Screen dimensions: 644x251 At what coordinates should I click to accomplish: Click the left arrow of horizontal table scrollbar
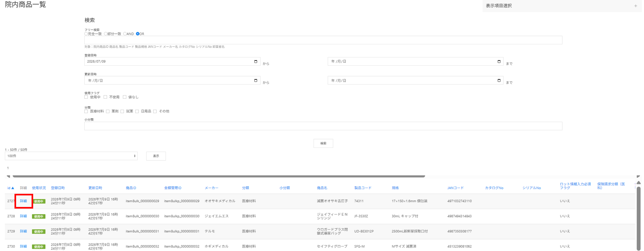[8, 176]
